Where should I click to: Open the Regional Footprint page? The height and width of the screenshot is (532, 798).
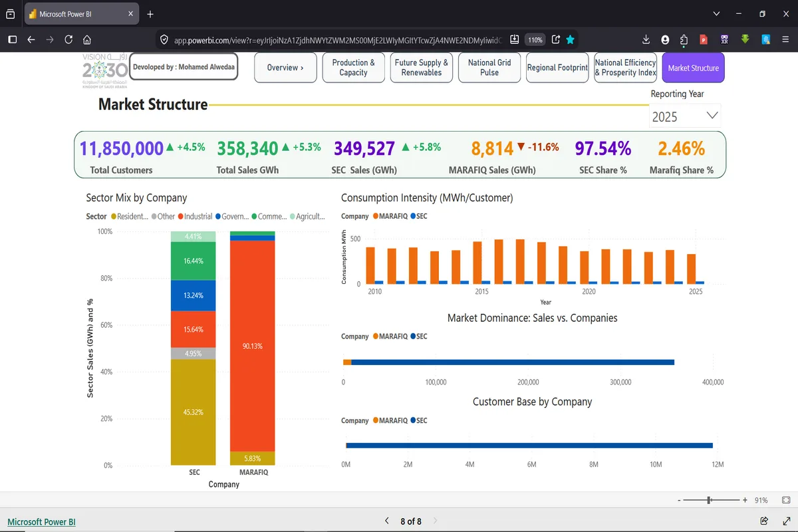tap(557, 68)
